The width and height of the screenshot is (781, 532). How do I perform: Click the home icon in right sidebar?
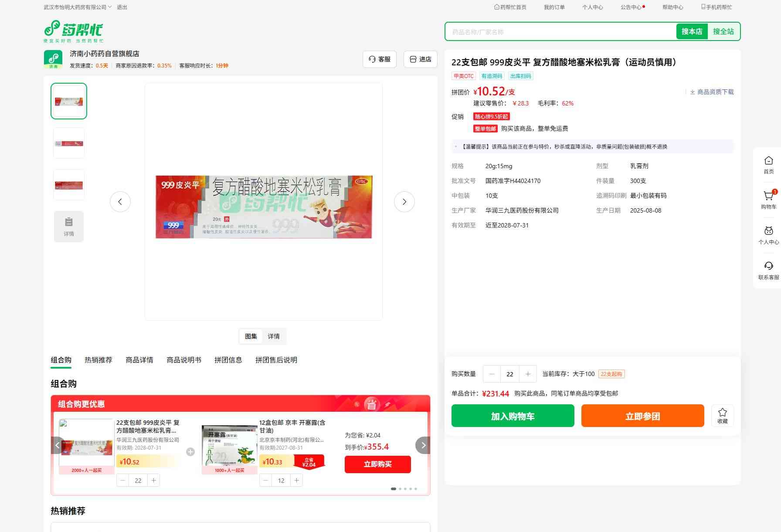(x=768, y=165)
